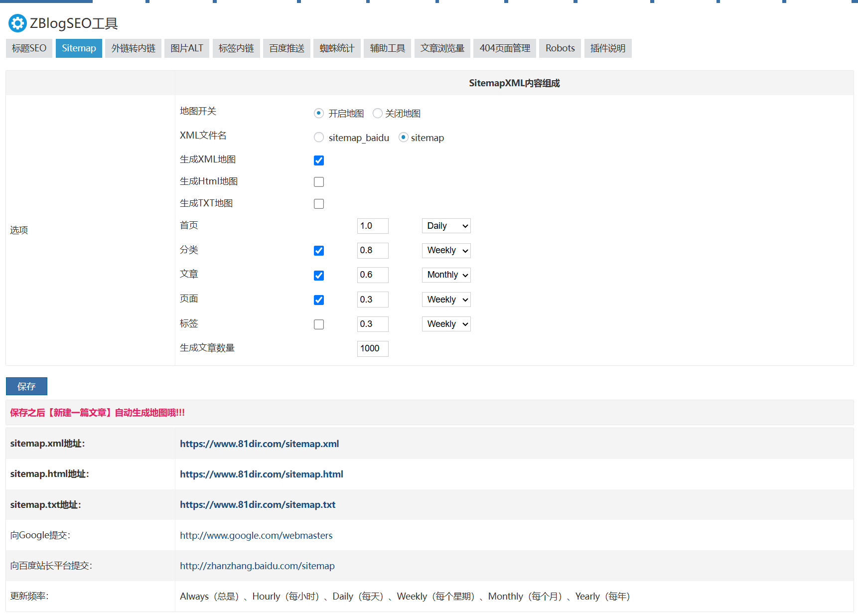Screen dimensions: 858x616
Task: Switch to the Robots tab
Action: tap(560, 48)
